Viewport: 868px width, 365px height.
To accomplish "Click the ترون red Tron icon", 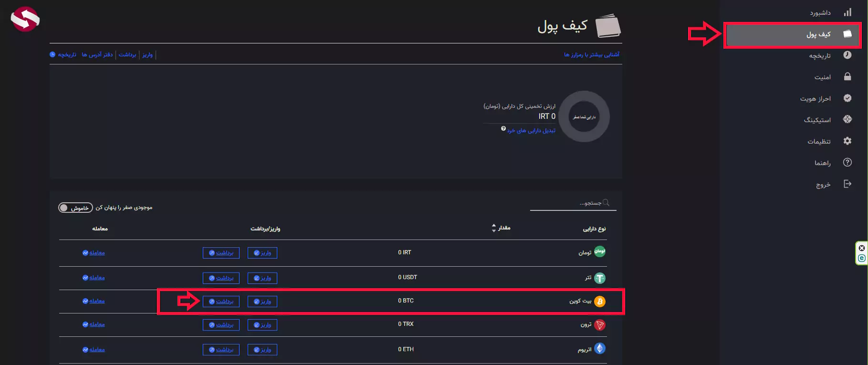I will point(600,325).
